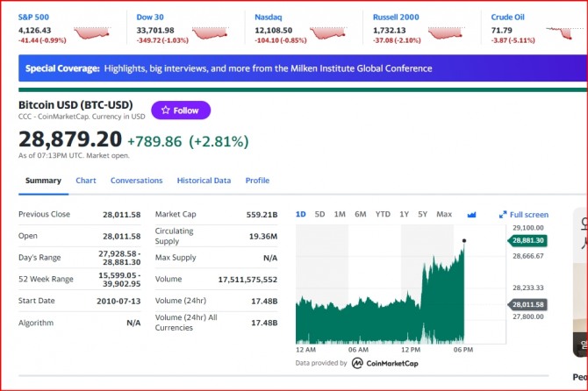Click the 12 PM label on chart axis
588x391 pixels.
(x=411, y=350)
